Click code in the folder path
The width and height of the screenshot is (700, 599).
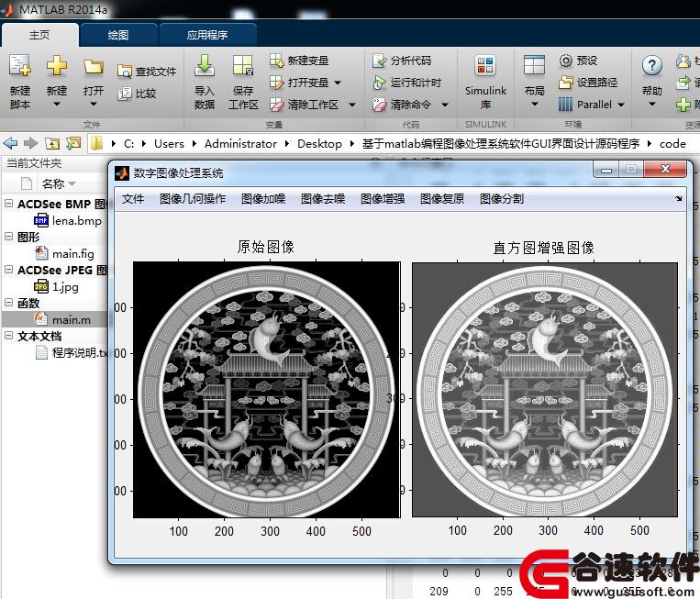point(672,144)
